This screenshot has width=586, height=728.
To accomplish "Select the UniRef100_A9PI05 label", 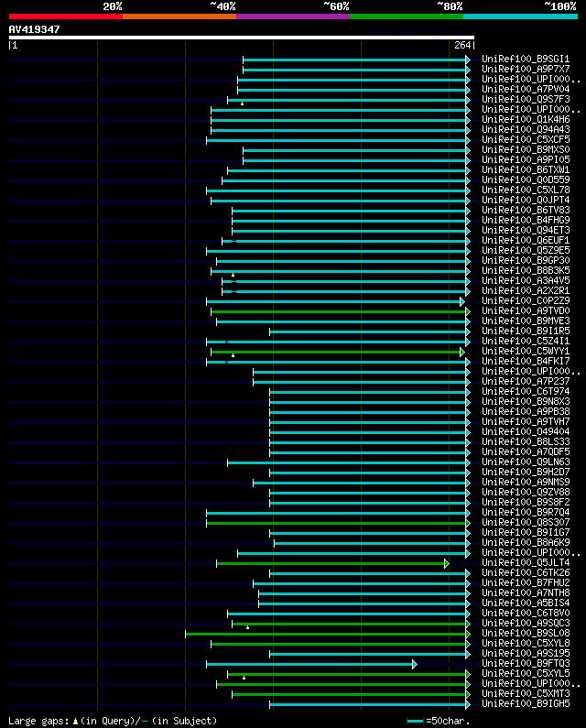I will click(x=526, y=159).
